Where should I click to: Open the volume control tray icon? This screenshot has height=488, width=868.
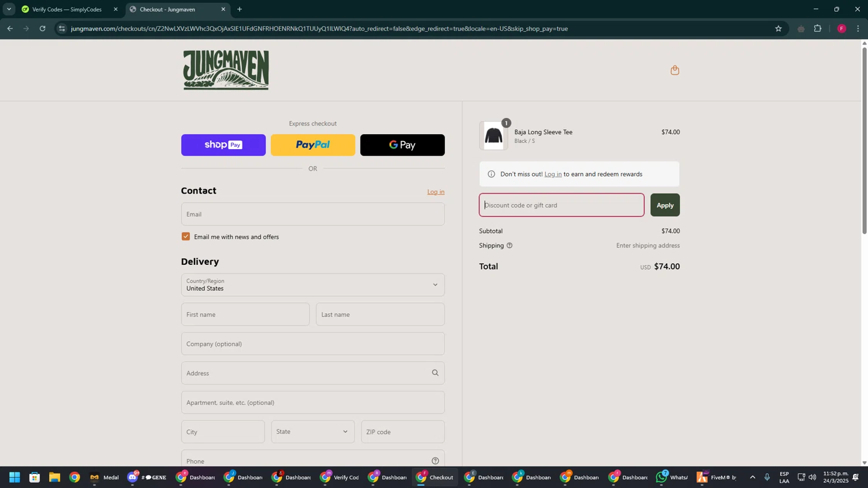pyautogui.click(x=812, y=478)
